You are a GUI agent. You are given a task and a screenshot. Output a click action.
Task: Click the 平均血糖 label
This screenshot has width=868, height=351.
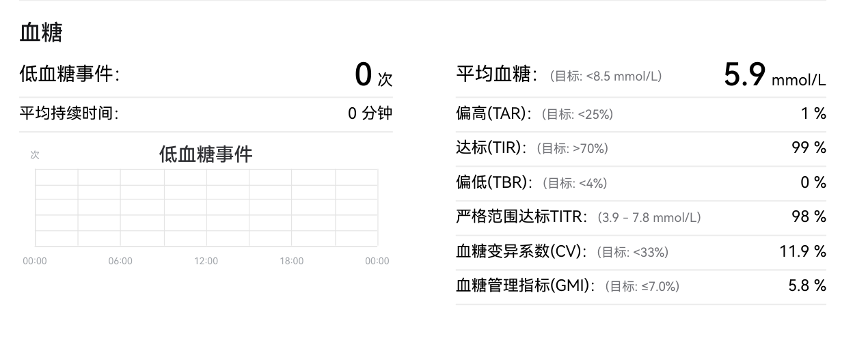pyautogui.click(x=497, y=75)
